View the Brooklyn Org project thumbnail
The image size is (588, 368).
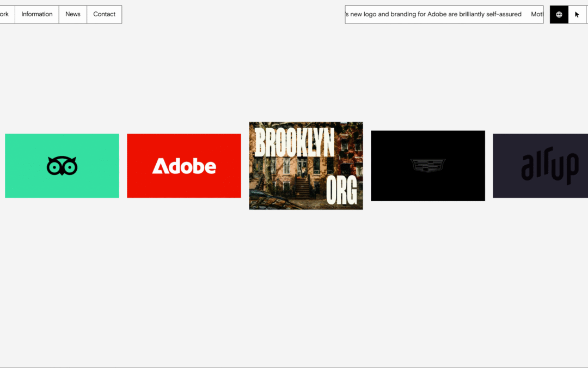coord(306,166)
